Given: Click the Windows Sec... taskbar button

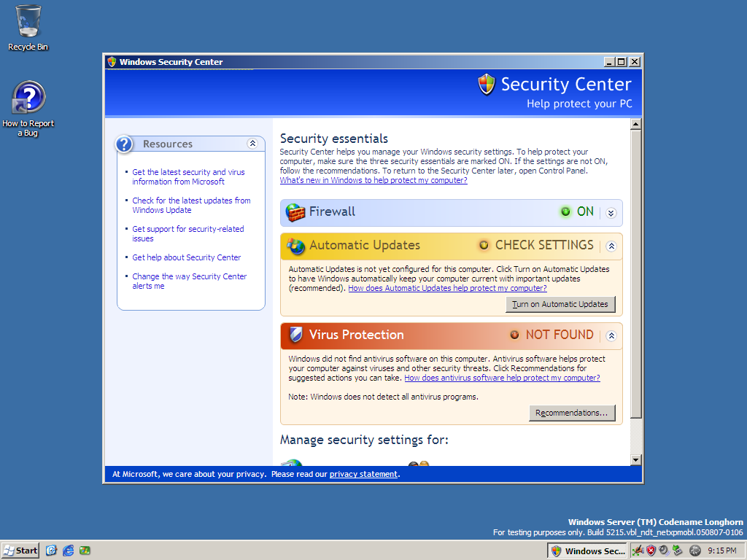Looking at the screenshot, I should (588, 551).
